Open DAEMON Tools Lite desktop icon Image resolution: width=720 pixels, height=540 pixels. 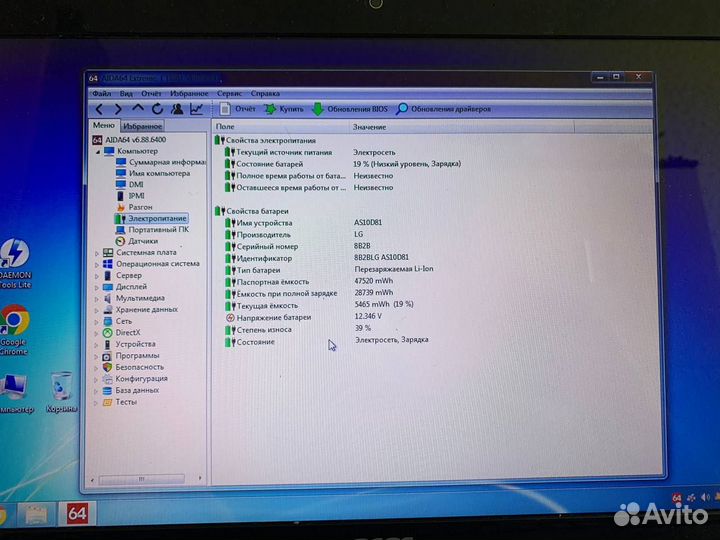tap(15, 264)
